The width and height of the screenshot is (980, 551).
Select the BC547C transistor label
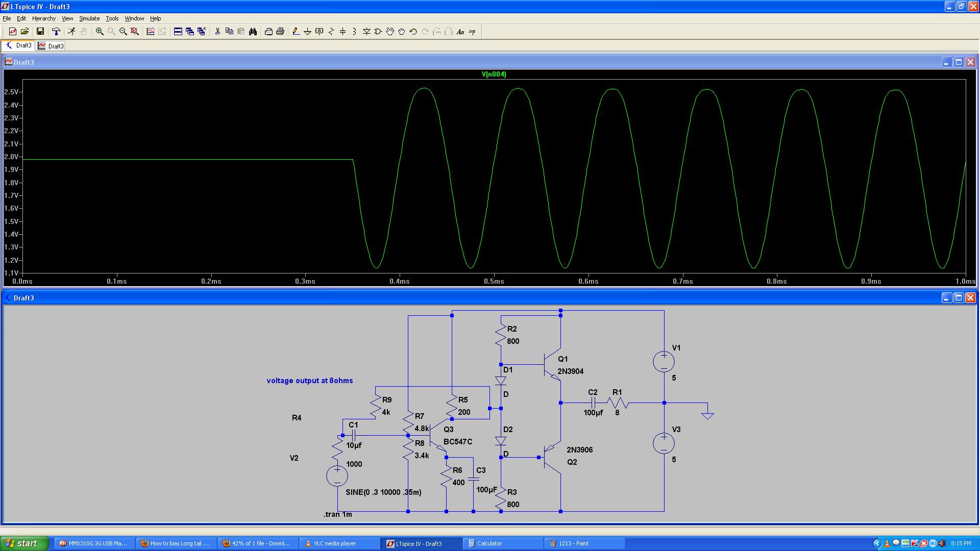458,442
